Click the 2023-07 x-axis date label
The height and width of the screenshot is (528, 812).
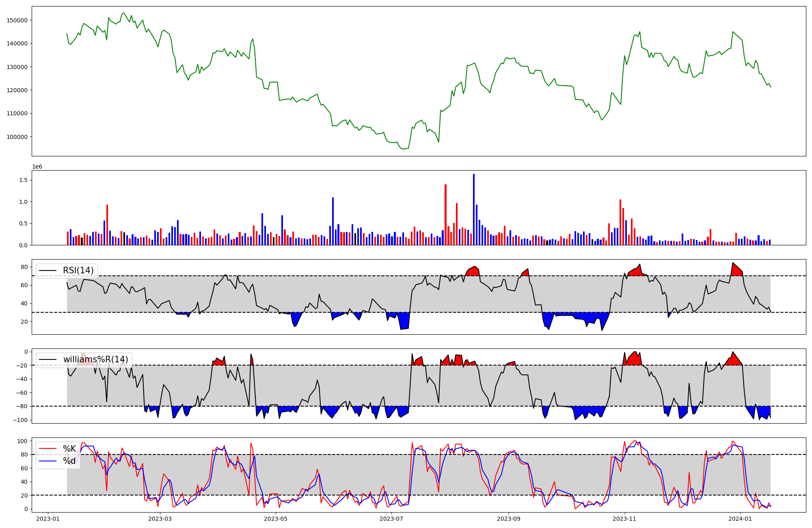(391, 519)
